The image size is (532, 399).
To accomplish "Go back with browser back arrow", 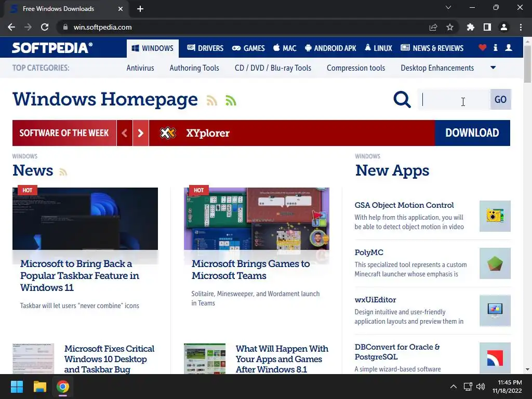I will coord(11,27).
